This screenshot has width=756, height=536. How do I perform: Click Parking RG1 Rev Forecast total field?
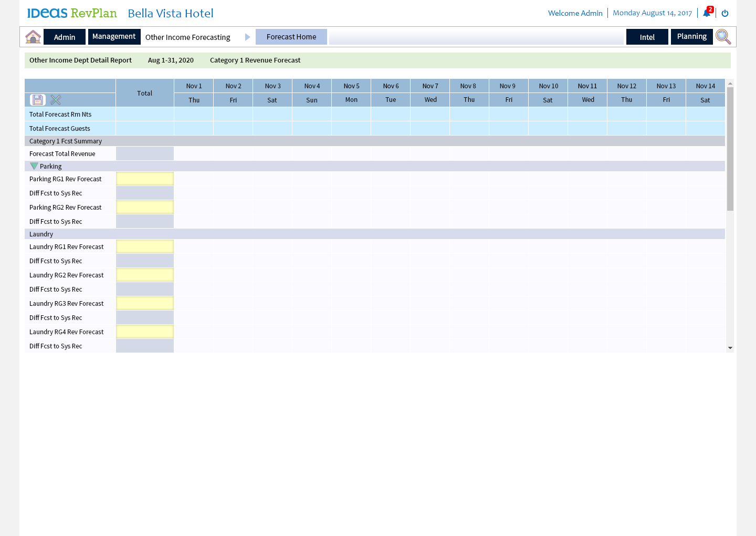[x=145, y=179]
